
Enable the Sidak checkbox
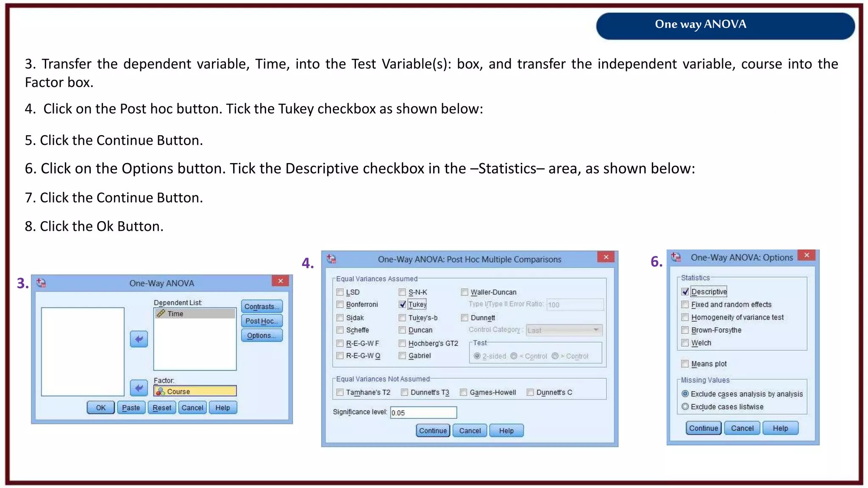point(340,317)
